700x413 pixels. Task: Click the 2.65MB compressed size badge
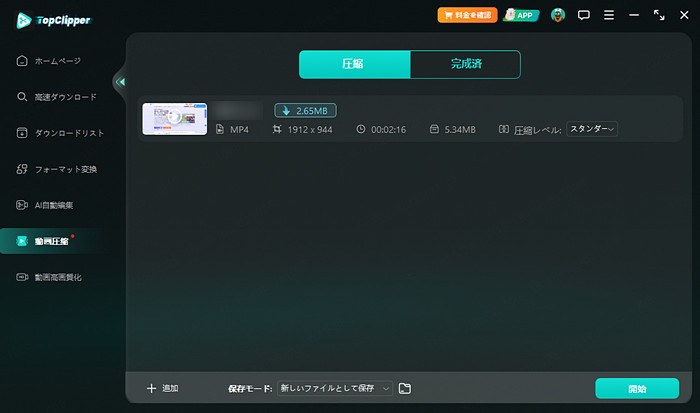[305, 111]
